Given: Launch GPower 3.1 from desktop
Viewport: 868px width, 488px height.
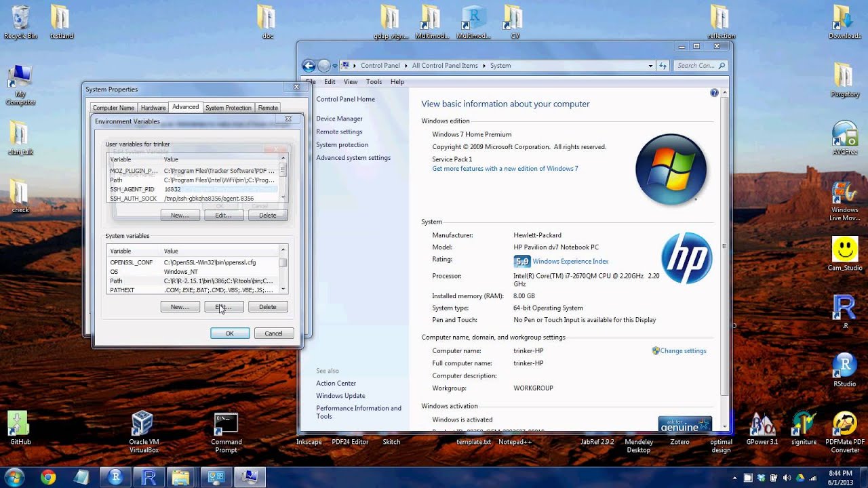Looking at the screenshot, I should click(x=762, y=428).
